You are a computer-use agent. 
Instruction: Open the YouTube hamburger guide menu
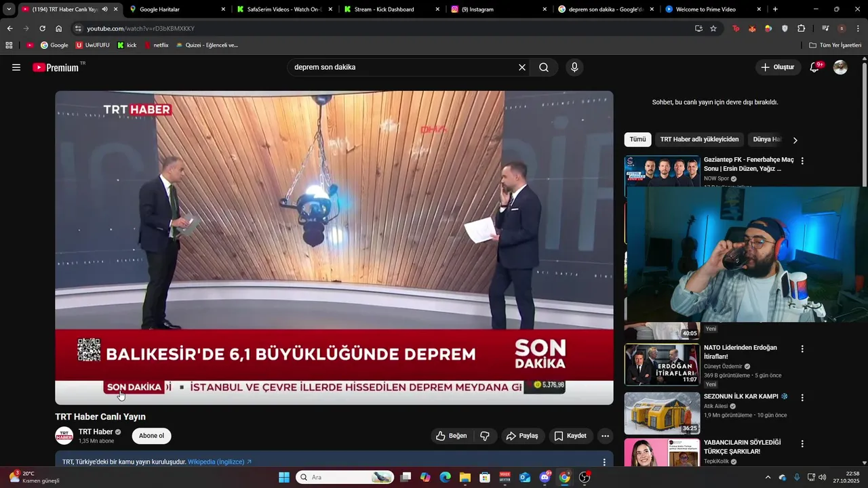(x=16, y=67)
